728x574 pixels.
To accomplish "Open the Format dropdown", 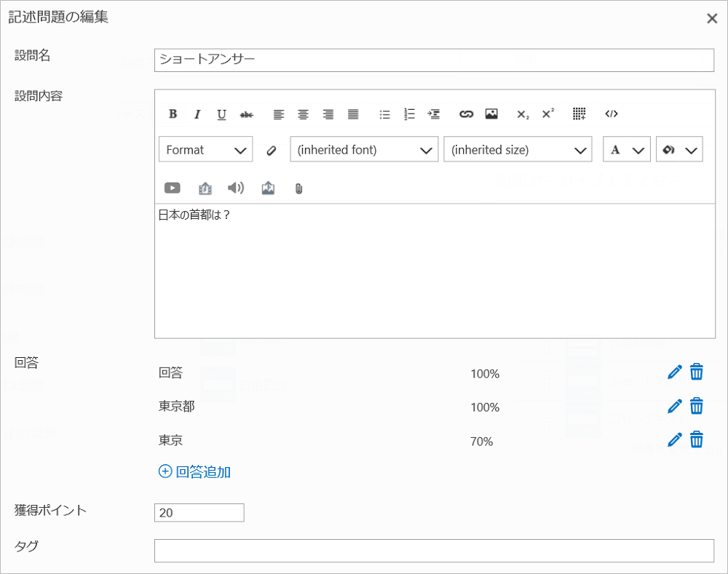I will (x=205, y=150).
